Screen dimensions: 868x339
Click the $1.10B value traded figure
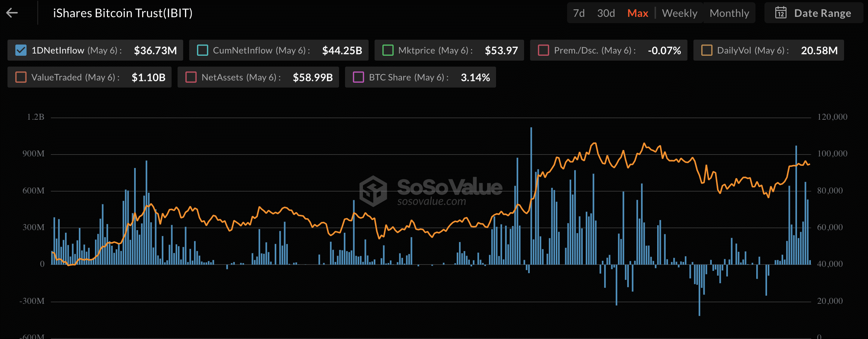coord(148,77)
